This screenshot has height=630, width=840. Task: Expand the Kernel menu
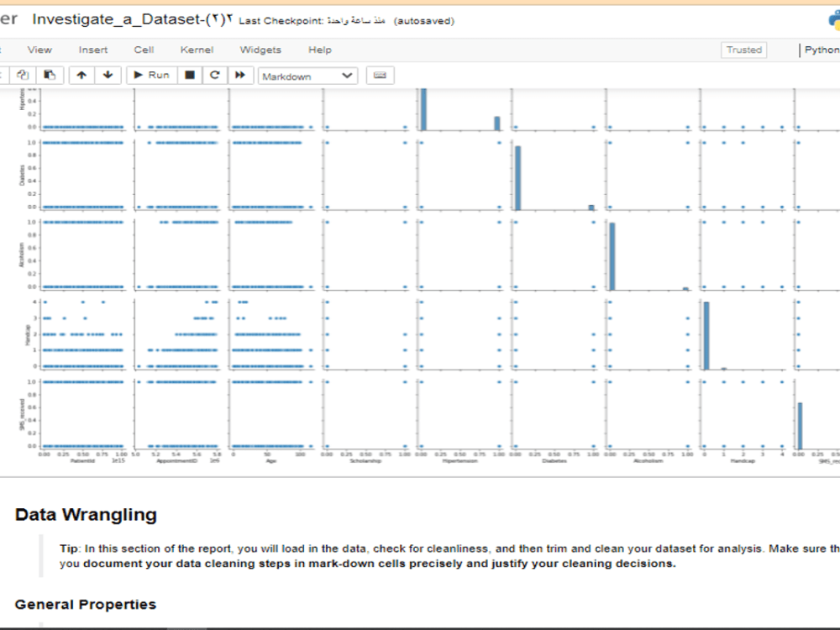click(197, 50)
